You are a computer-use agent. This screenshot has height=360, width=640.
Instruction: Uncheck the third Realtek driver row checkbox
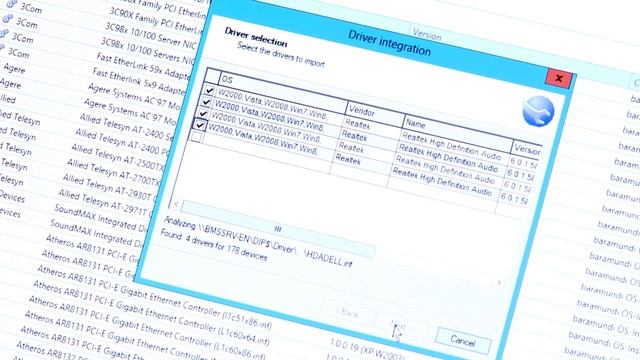[x=203, y=113]
